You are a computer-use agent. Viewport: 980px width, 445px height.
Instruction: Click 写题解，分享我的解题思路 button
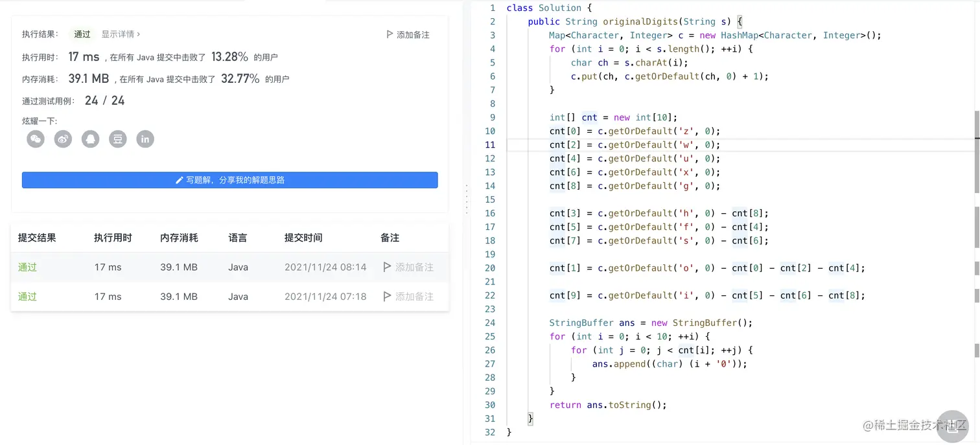[229, 180]
